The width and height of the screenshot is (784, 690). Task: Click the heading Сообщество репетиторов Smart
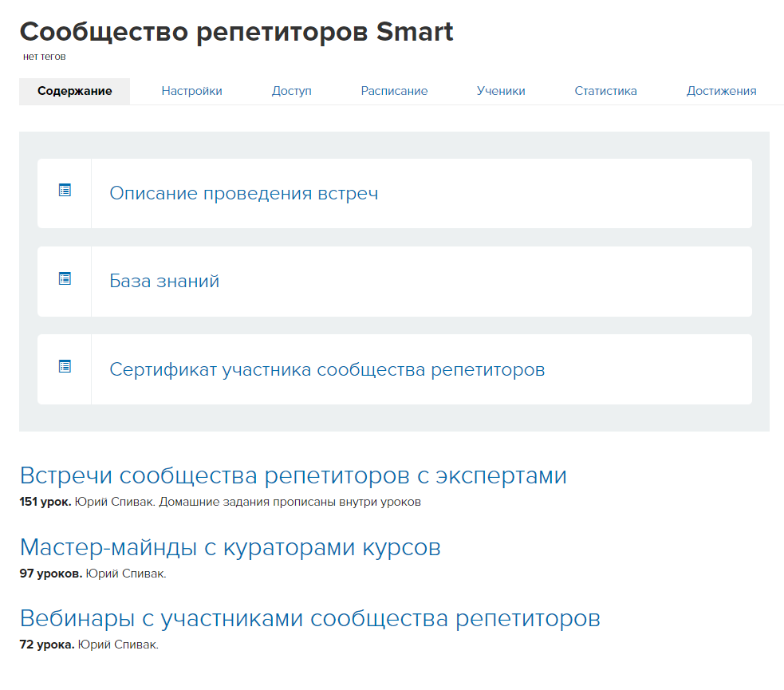coord(237,32)
